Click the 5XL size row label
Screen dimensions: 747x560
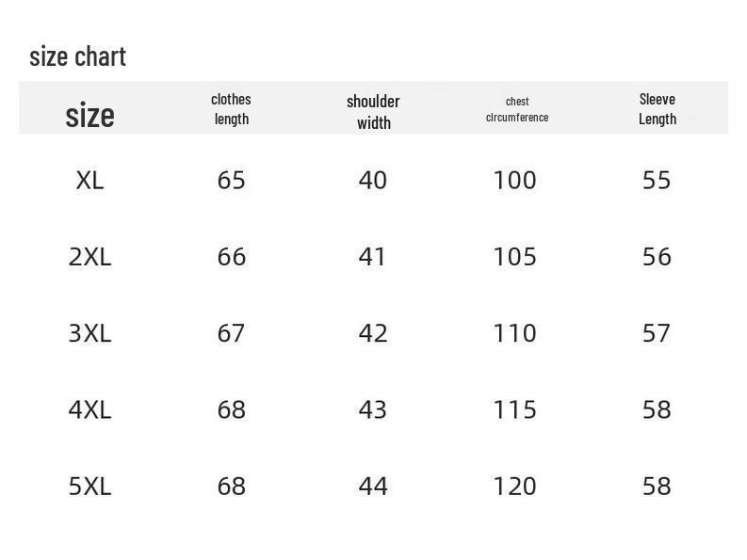tap(89, 486)
